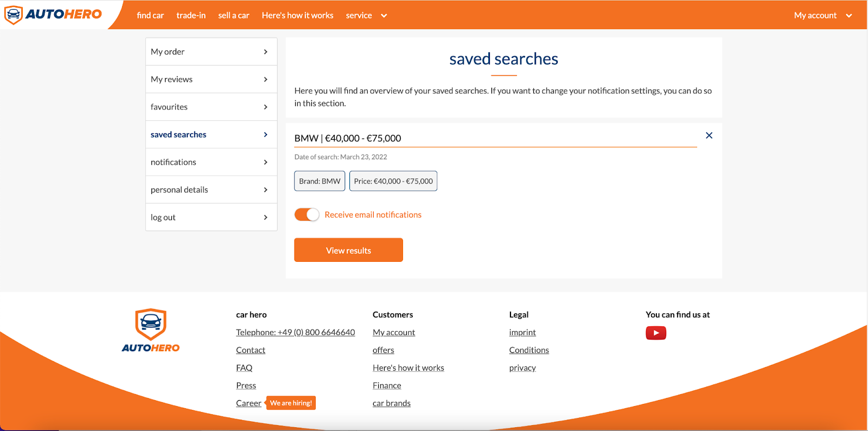Open Here's how it works in header
The width and height of the screenshot is (868, 431).
[297, 15]
